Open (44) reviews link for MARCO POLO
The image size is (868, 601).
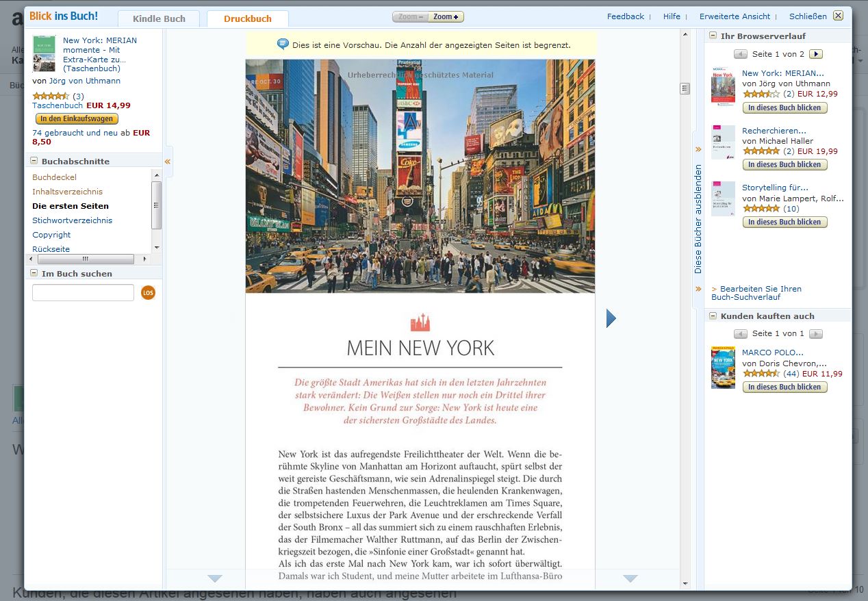(x=791, y=374)
